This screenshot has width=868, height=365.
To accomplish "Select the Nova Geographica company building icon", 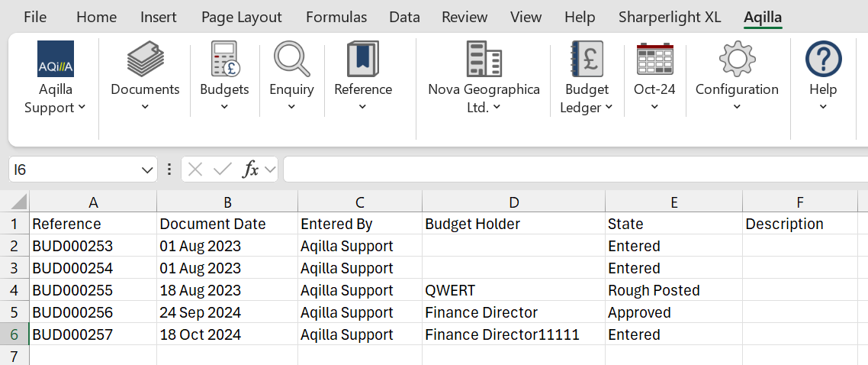I will (484, 60).
